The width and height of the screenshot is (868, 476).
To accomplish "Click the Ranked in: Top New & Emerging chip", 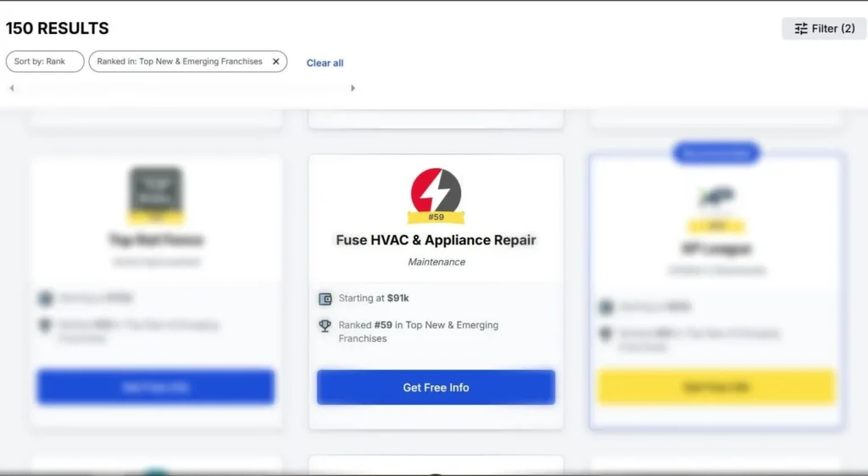I will [x=187, y=61].
